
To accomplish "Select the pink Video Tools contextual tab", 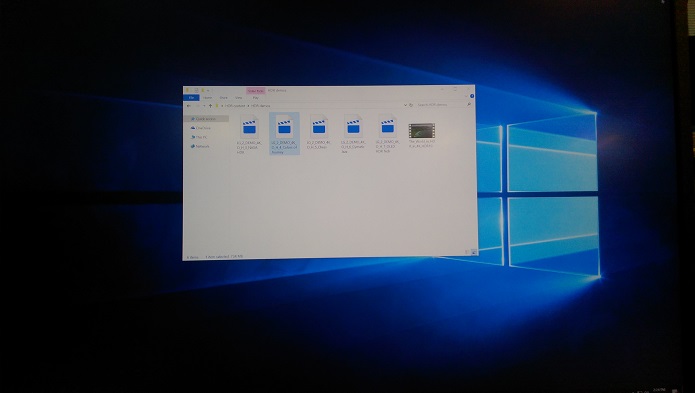I will coord(256,90).
